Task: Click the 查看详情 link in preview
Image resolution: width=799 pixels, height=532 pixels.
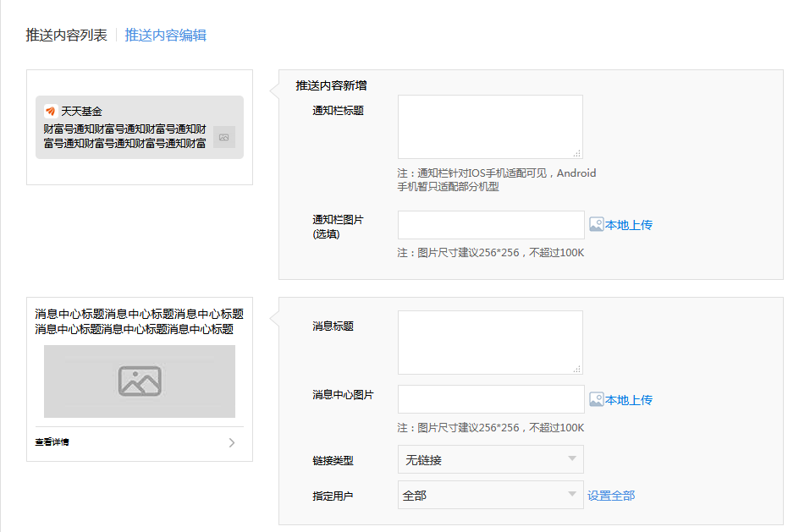Action: [52, 442]
